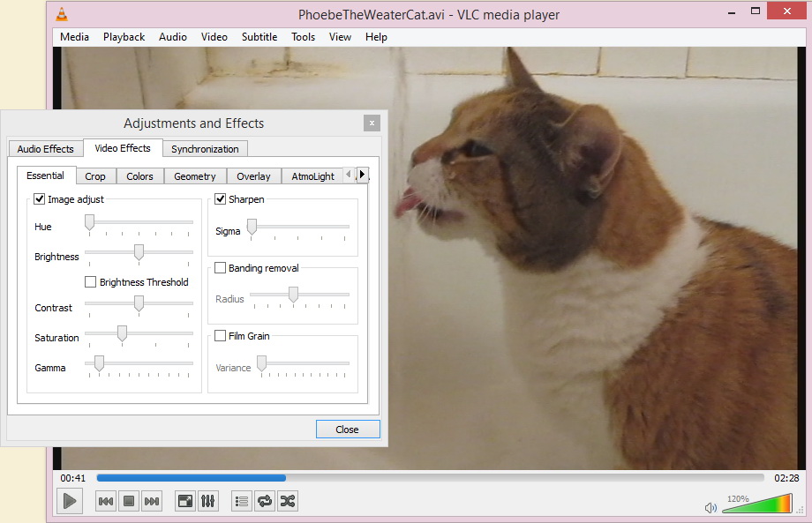Open the Colors sub-tab
This screenshot has height=523, width=812.
[139, 176]
